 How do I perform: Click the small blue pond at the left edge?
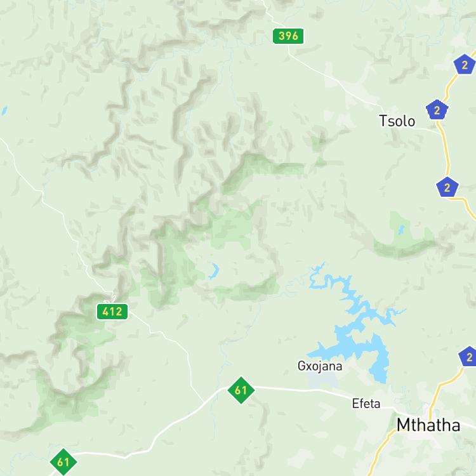pos(4,110)
